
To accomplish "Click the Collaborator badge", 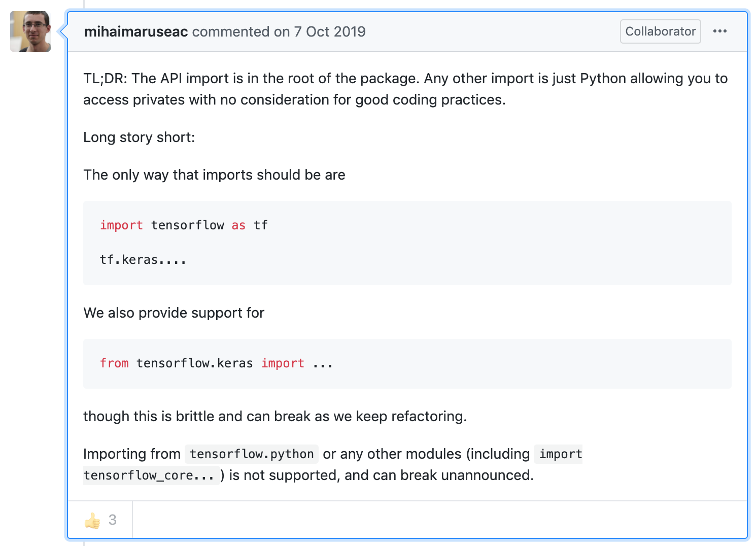I will point(660,31).
